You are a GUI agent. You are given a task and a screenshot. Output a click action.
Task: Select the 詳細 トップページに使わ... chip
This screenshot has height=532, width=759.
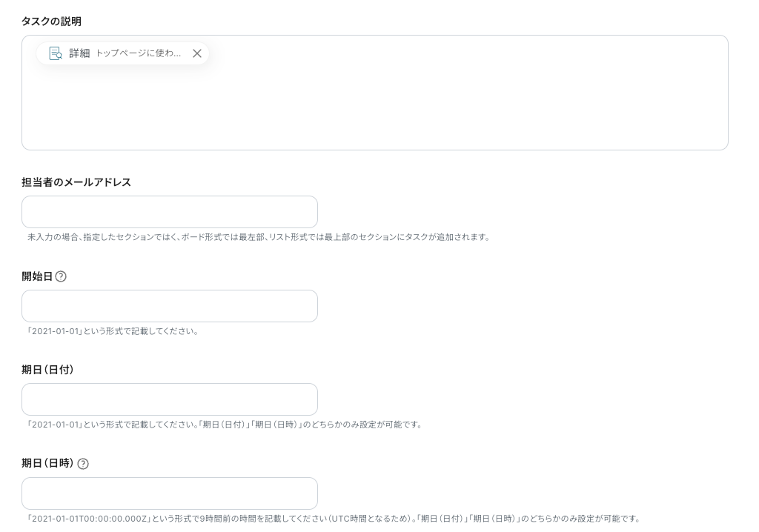pyautogui.click(x=122, y=53)
